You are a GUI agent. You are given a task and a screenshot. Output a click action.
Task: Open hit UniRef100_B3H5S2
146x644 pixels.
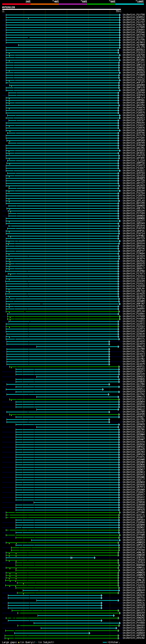pyautogui.click(x=134, y=17)
